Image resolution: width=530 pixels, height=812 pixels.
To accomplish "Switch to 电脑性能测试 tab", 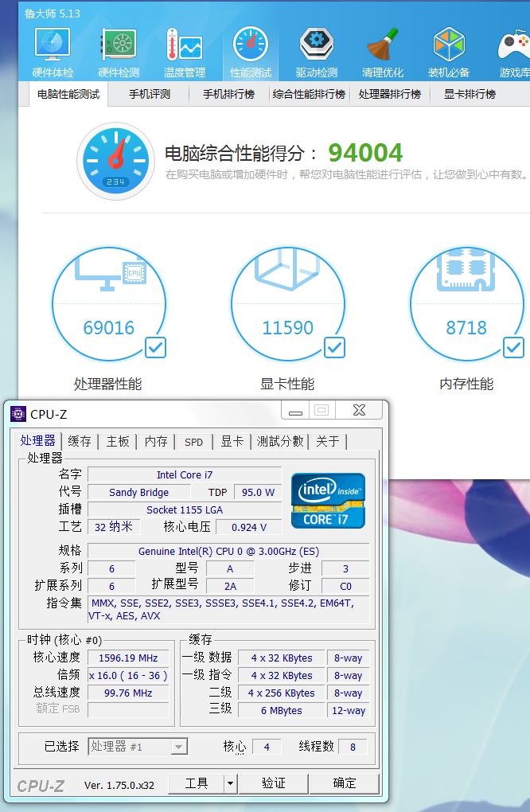I will click(68, 94).
